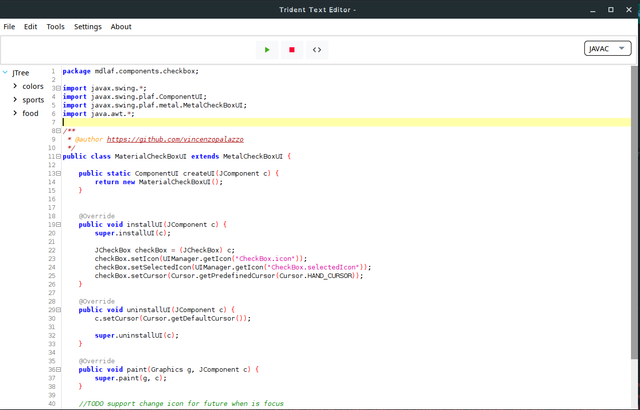This screenshot has width=640, height=410.
Task: Click the angle brackets code button
Action: coord(317,50)
